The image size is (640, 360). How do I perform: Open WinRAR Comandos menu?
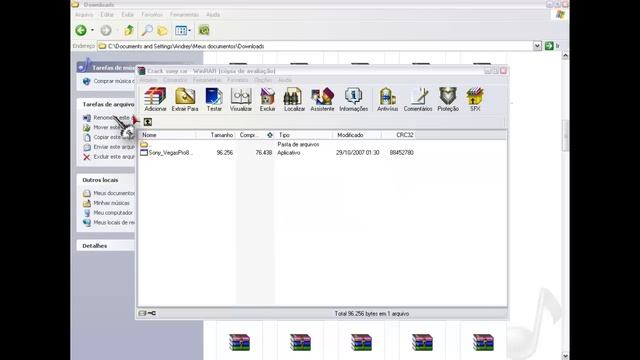point(176,80)
